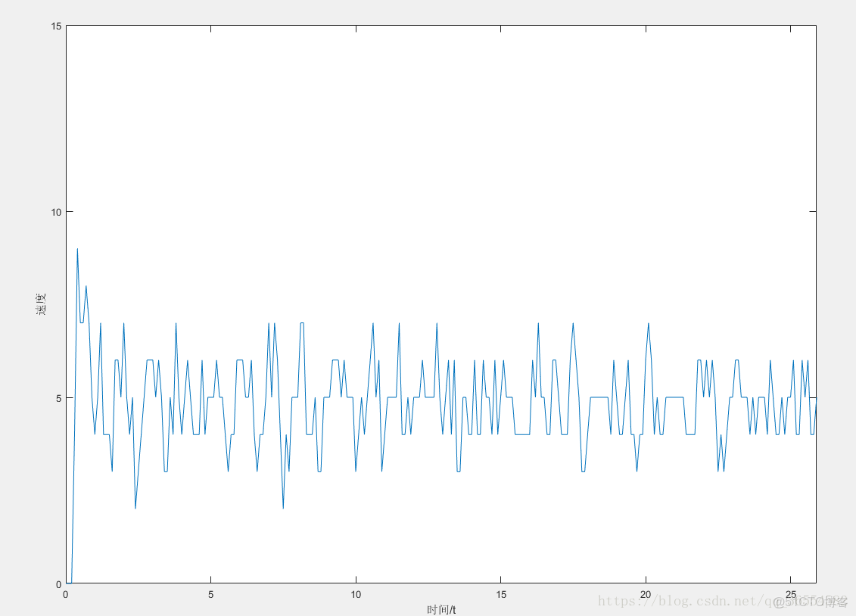Click the x-axis tick label 20
This screenshot has height=616, width=856.
[646, 595]
